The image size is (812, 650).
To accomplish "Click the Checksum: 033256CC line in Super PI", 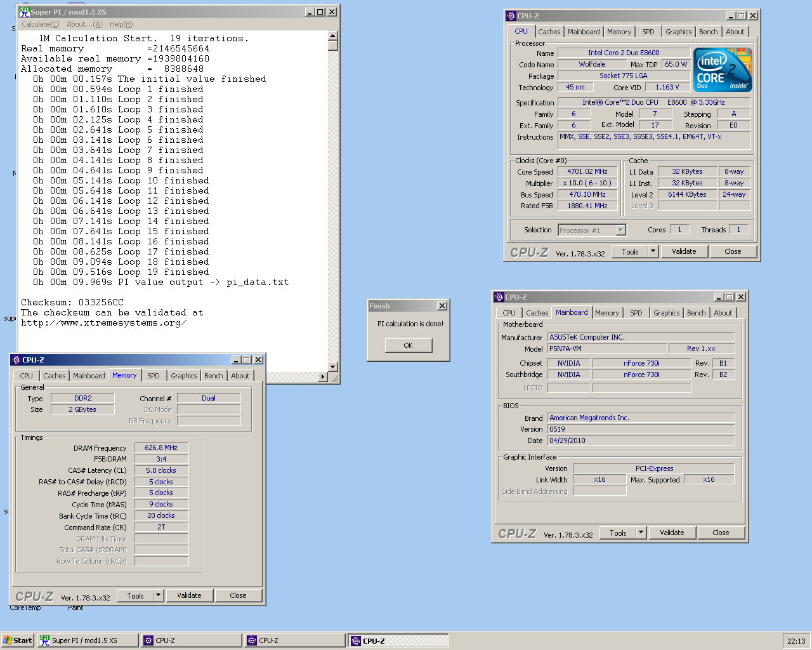I will pos(72,302).
